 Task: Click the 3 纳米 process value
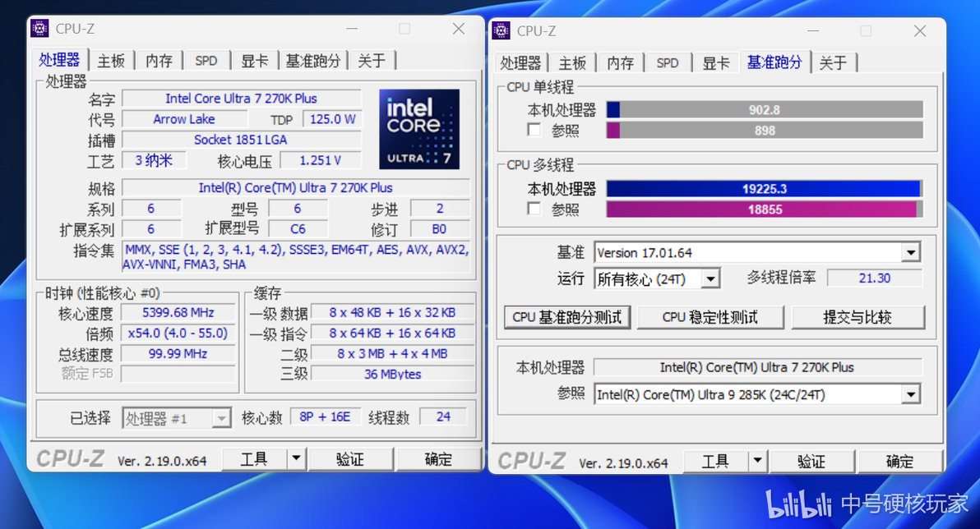tap(154, 160)
